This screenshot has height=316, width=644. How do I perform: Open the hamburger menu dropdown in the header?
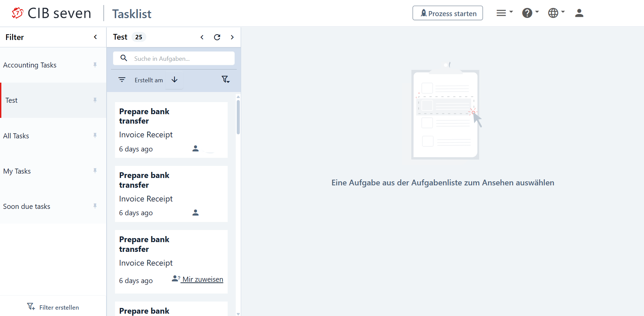click(x=504, y=13)
